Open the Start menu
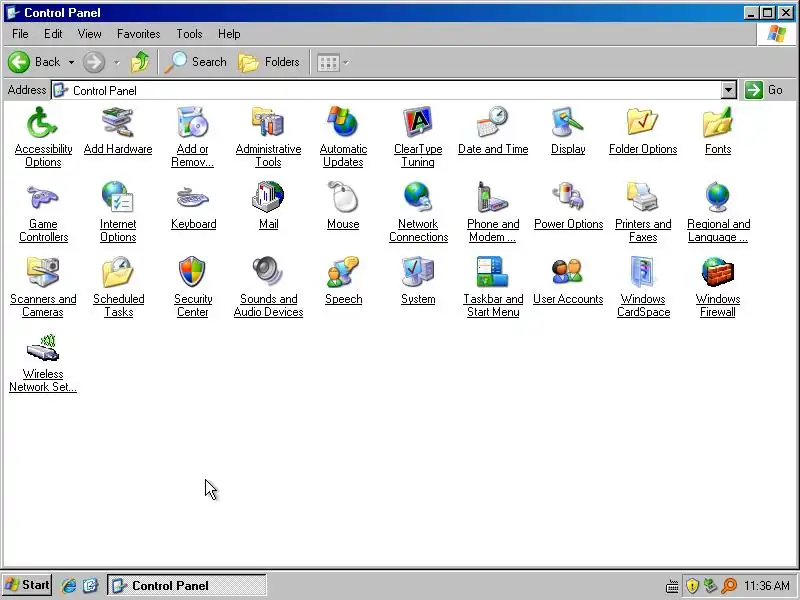Image resolution: width=800 pixels, height=600 pixels. point(27,585)
